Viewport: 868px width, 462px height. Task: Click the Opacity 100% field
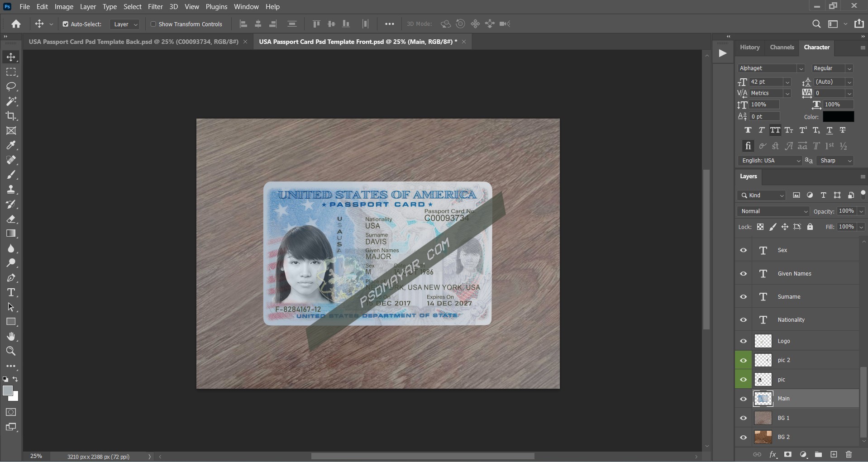pyautogui.click(x=846, y=211)
